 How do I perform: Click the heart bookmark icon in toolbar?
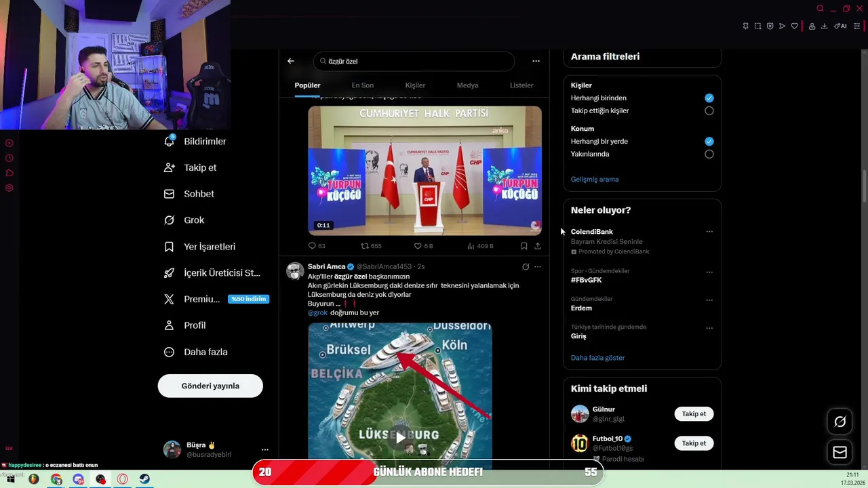(x=794, y=26)
